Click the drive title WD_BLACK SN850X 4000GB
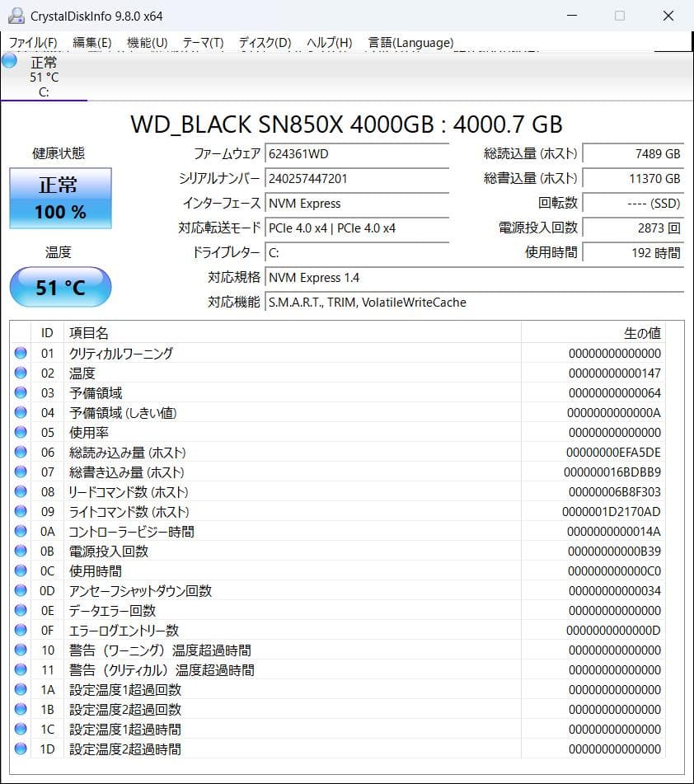This screenshot has height=784, width=694. [x=346, y=124]
